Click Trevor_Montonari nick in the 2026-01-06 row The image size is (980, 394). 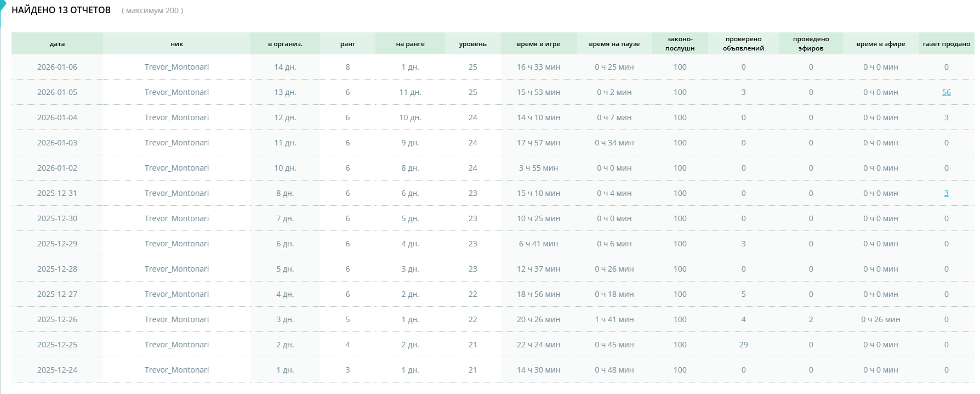(176, 67)
